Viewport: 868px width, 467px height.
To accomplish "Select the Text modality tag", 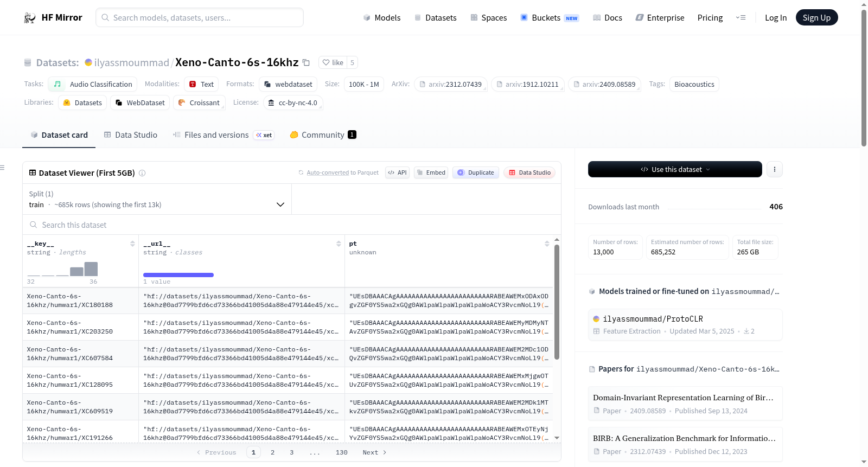I will (201, 84).
